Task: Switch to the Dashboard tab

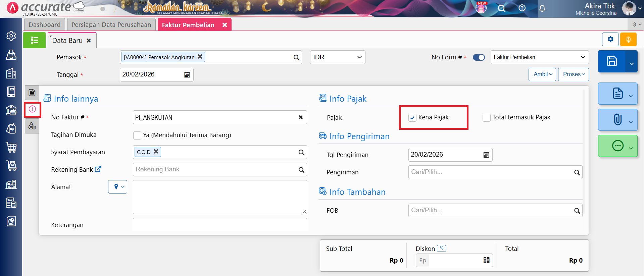Action: tap(44, 25)
